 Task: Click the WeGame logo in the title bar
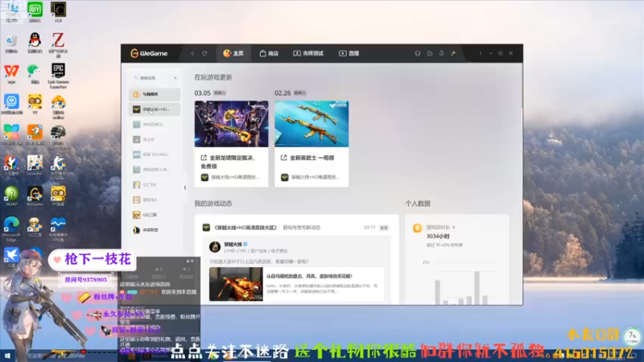149,53
